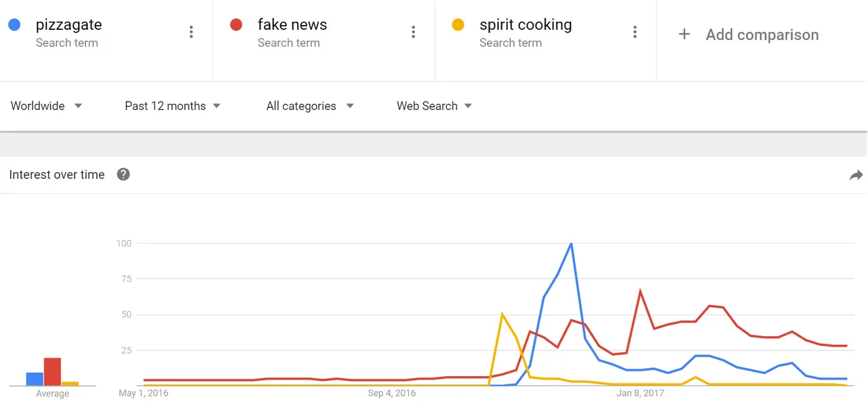
Task: Click the yellow spirit cooking color dot
Action: point(458,25)
